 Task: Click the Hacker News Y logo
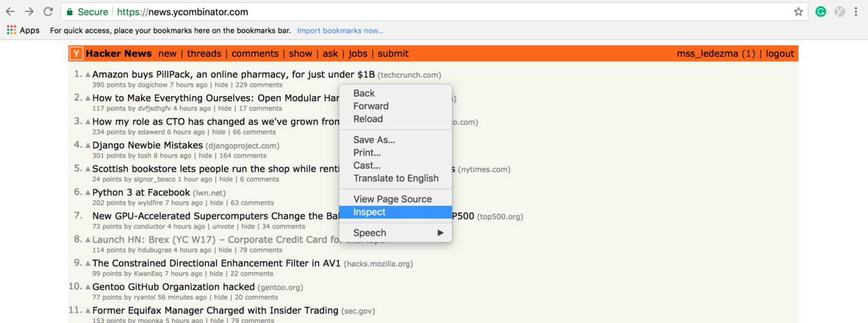76,54
